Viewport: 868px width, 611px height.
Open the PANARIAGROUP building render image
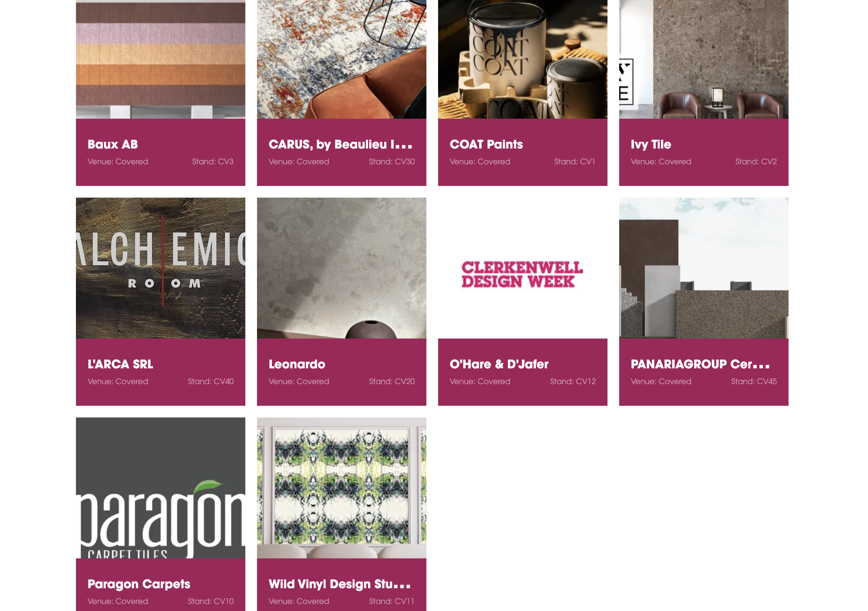704,268
